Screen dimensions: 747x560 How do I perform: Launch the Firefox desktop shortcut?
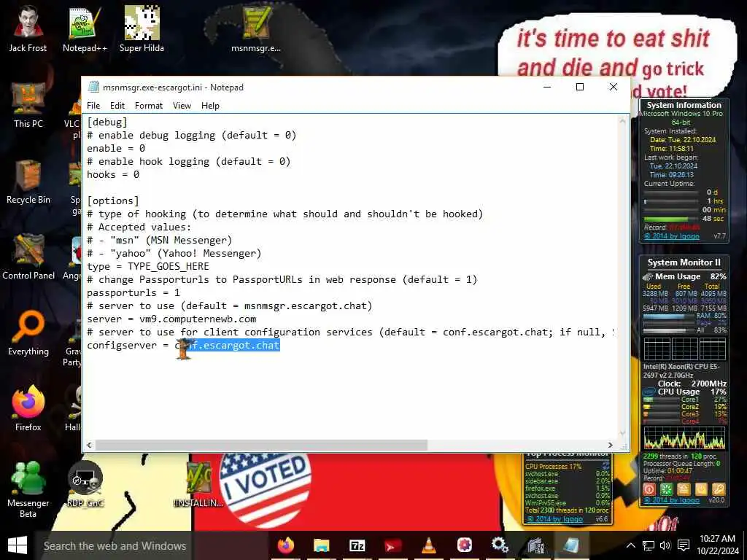pos(28,408)
